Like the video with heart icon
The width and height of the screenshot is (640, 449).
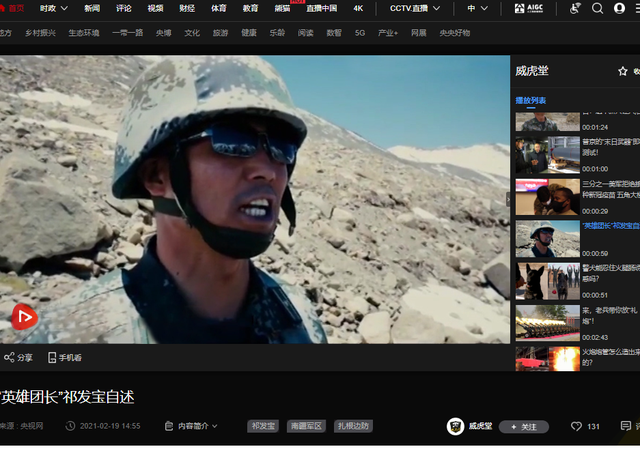(576, 427)
